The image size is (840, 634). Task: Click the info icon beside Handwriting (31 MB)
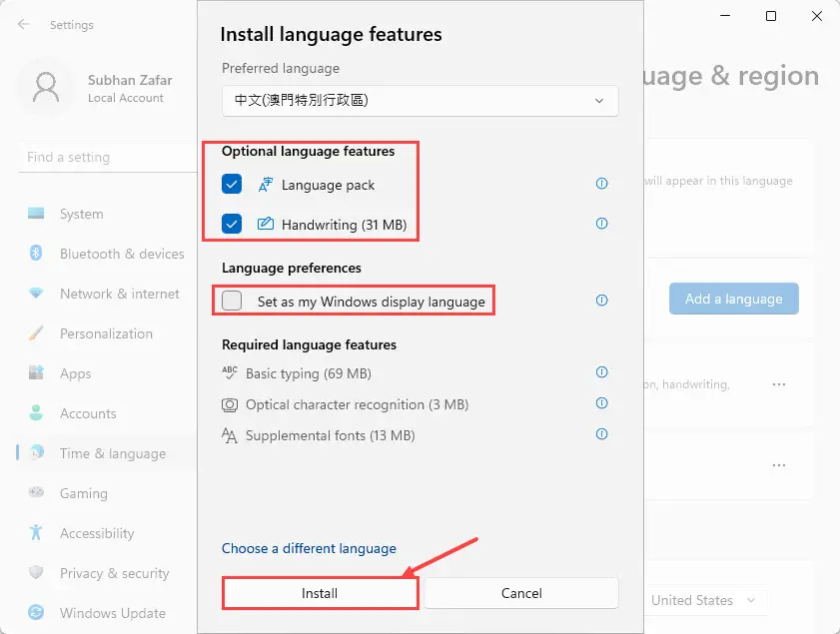[601, 224]
